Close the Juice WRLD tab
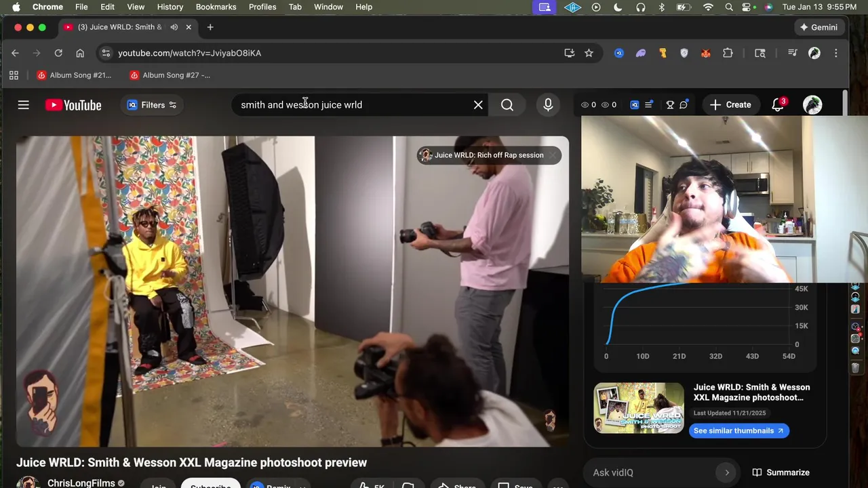 [x=189, y=27]
